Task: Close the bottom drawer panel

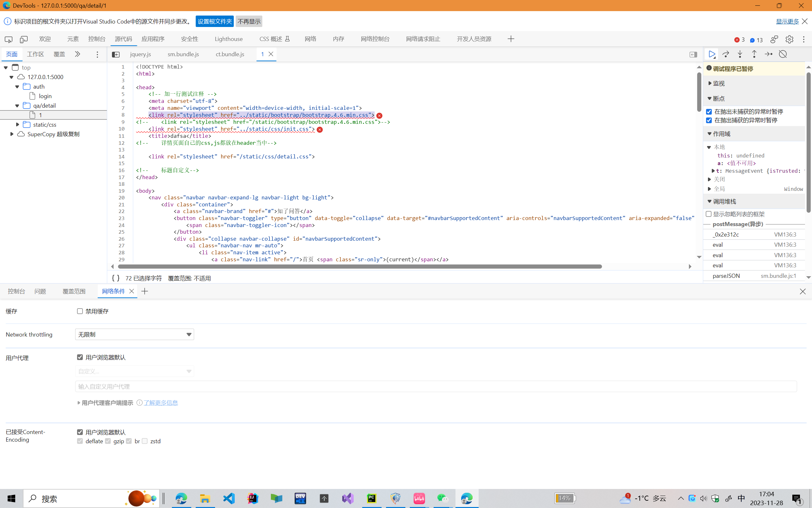Action: 802,291
